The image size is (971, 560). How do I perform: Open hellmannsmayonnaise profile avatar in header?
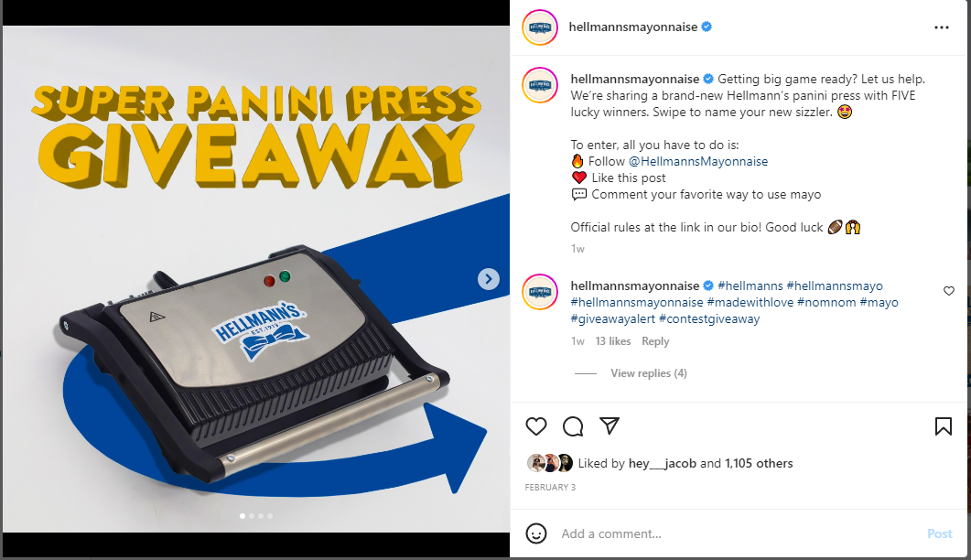[540, 27]
